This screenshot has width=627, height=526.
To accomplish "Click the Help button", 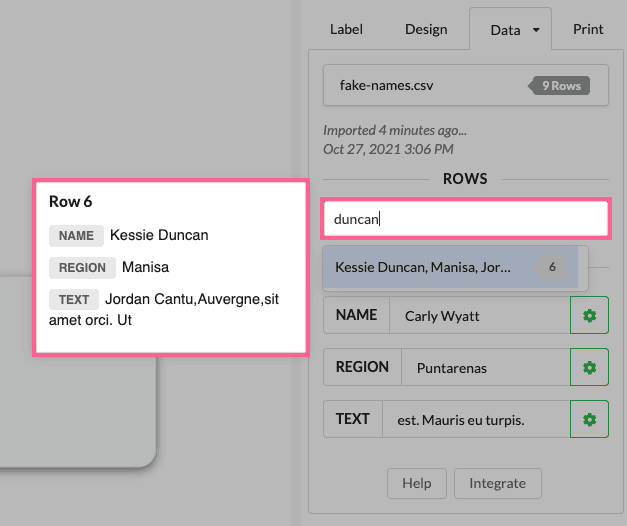I will coord(417,483).
